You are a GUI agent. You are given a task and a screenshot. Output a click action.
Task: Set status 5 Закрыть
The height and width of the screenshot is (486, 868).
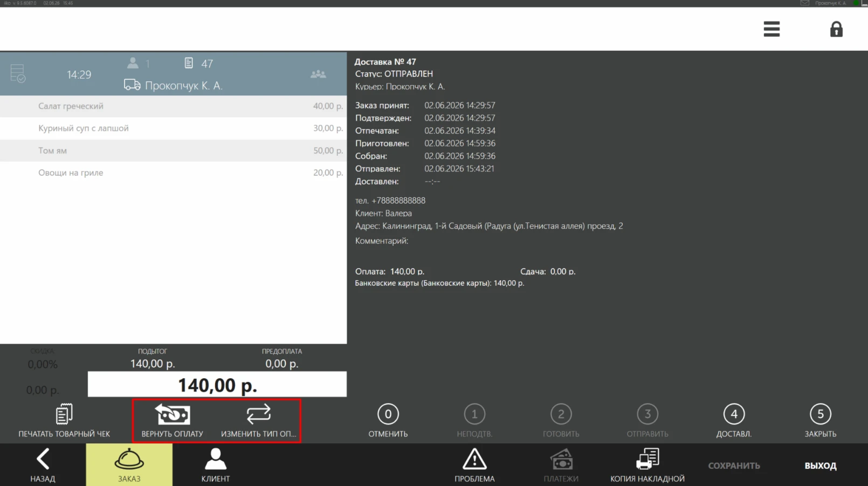point(821,420)
